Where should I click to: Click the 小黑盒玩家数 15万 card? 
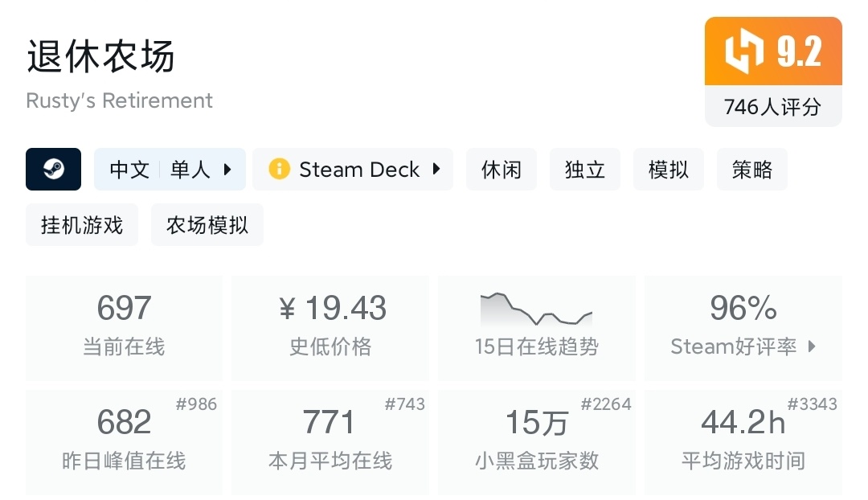click(536, 441)
